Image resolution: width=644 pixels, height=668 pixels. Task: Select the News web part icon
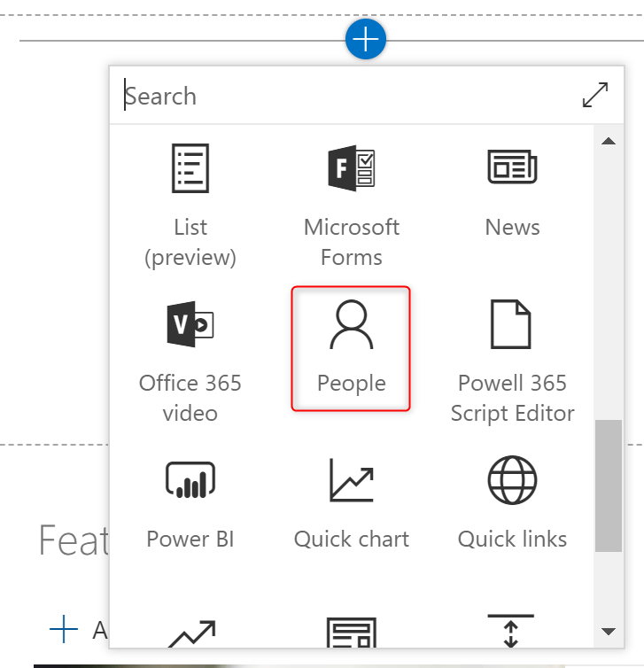coord(512,167)
